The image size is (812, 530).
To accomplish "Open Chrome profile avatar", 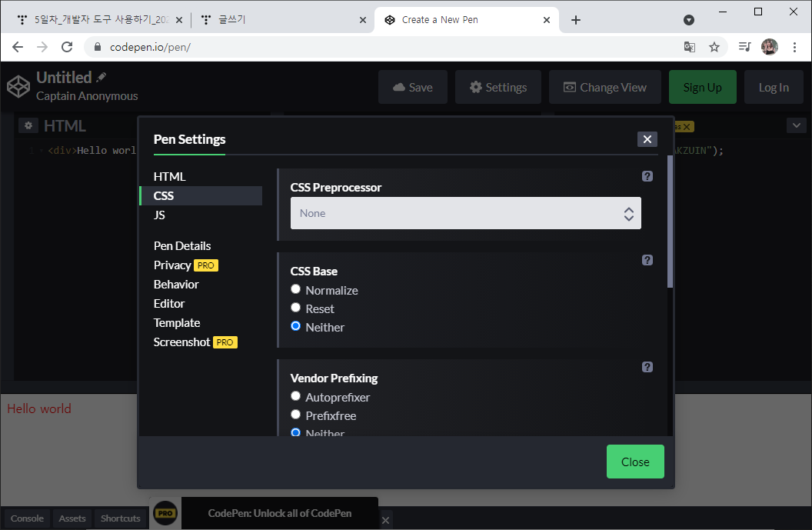I will [x=769, y=47].
